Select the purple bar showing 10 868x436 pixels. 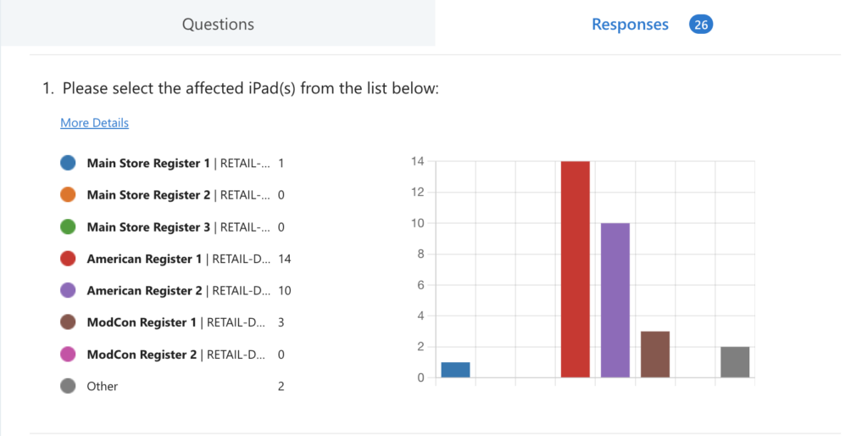615,300
